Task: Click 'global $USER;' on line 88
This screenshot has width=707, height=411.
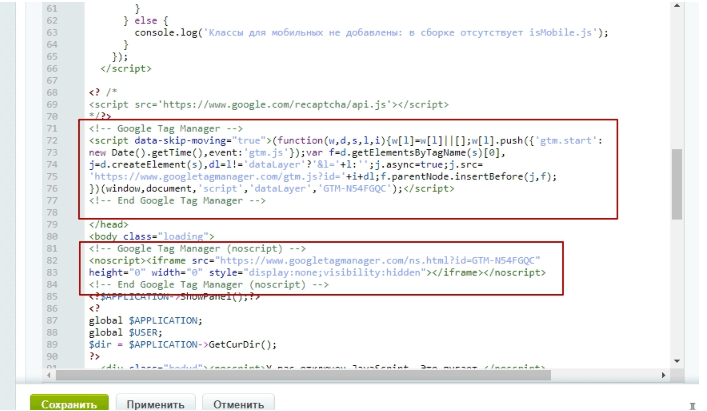Action: click(126, 333)
